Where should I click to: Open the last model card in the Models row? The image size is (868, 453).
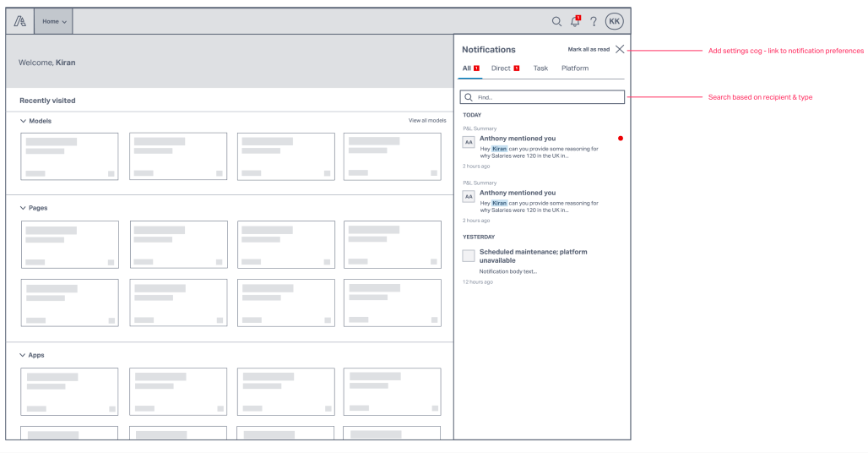point(392,156)
